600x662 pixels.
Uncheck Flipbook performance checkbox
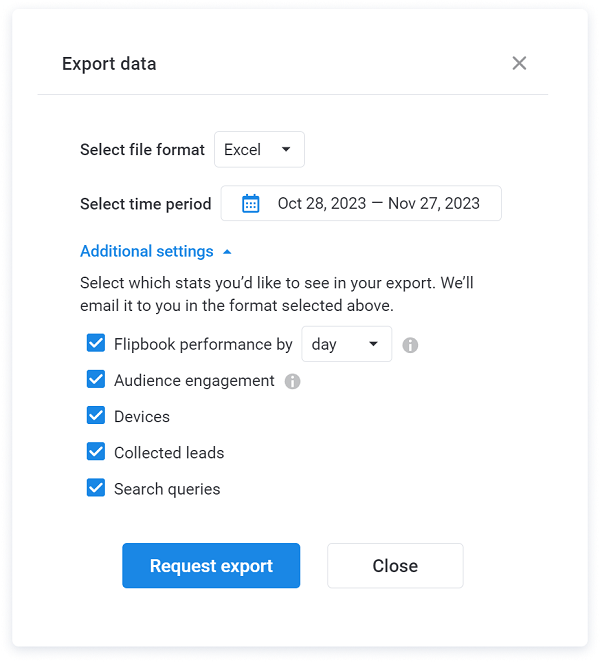point(96,343)
